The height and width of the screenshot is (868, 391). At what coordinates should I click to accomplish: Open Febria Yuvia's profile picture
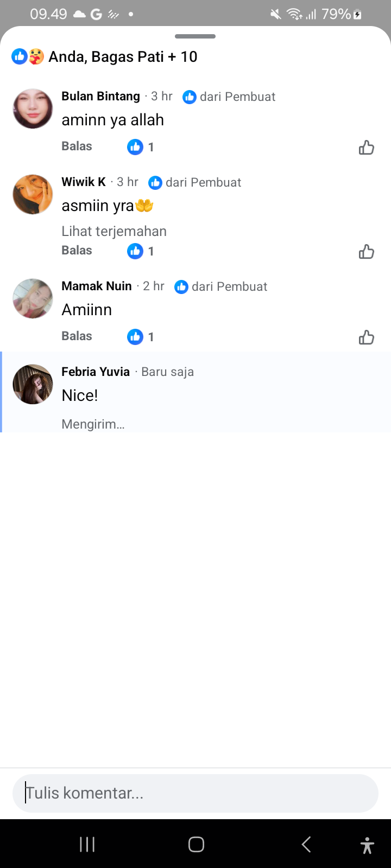[x=33, y=384]
